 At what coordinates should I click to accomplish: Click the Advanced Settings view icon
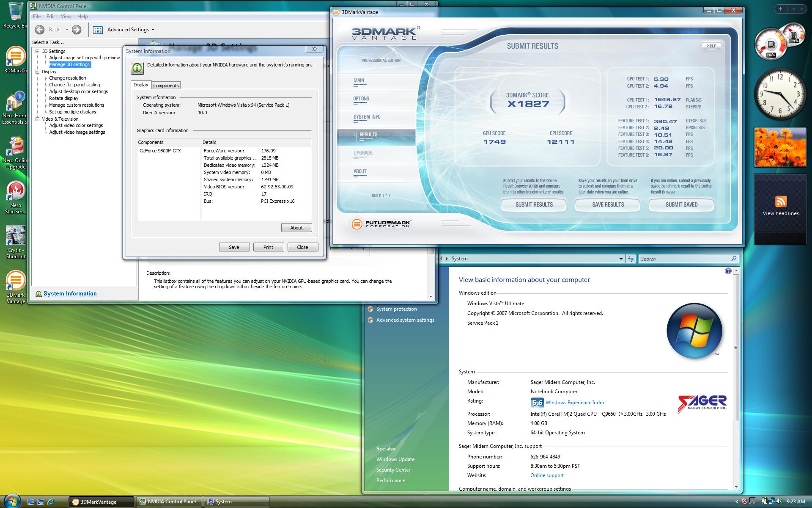(98, 30)
